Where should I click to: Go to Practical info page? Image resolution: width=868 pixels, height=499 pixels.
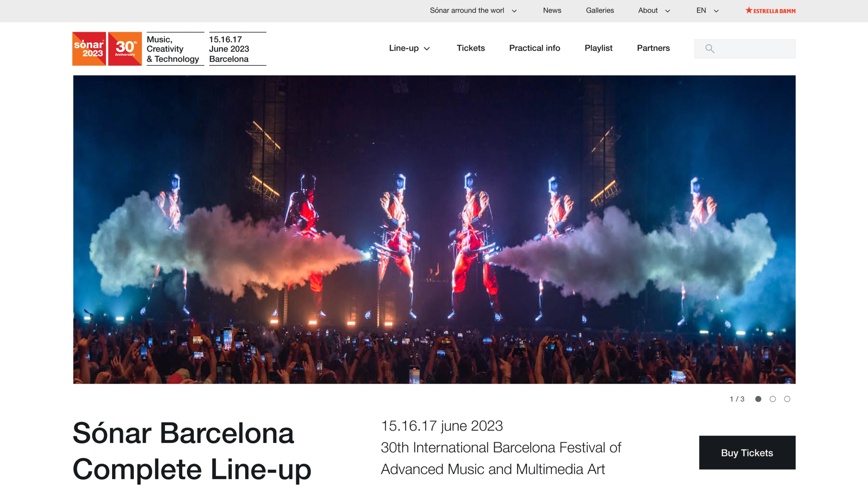pos(534,48)
